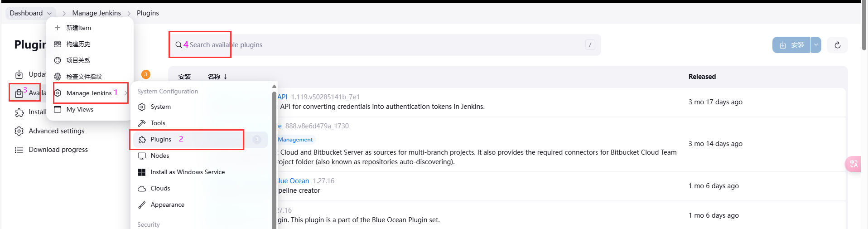
Task: Click the Appearance brush icon
Action: (x=142, y=205)
